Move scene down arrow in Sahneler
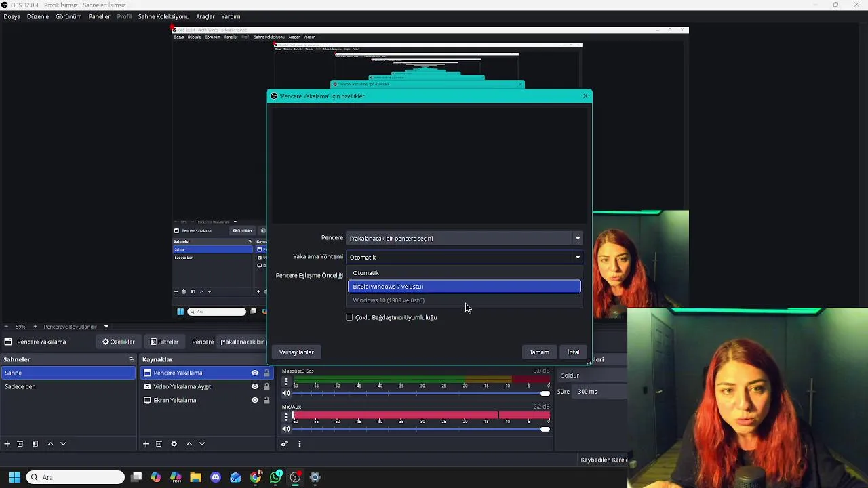 pos(63,444)
